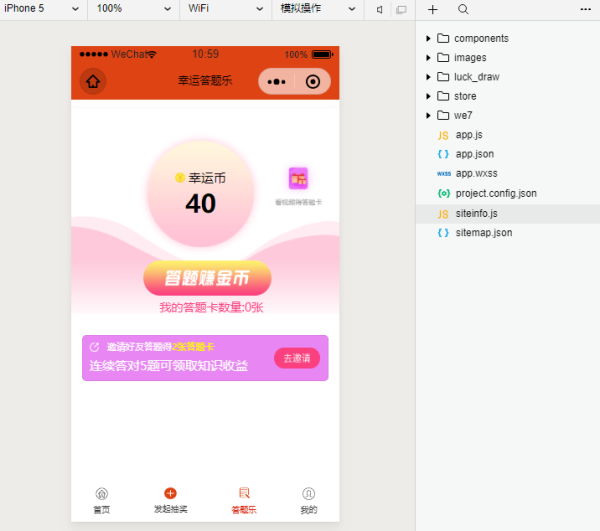Open the file panel more options ellipsis
Viewport: 600px width, 531px height.
(x=585, y=9)
